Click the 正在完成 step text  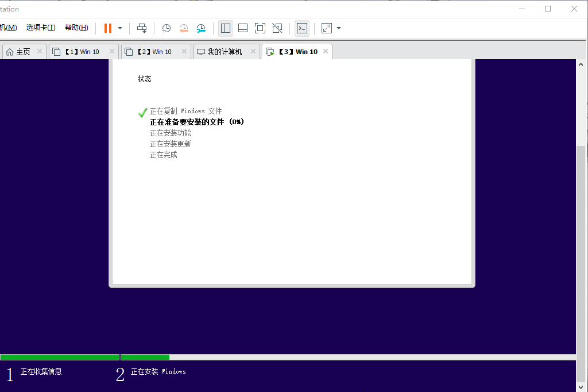(x=164, y=155)
